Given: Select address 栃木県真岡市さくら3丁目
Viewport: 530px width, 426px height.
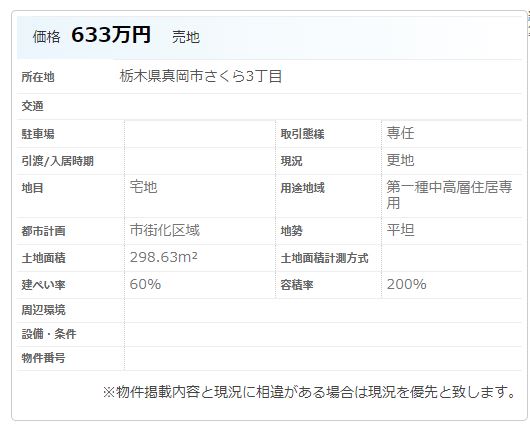Looking at the screenshot, I should 201,76.
